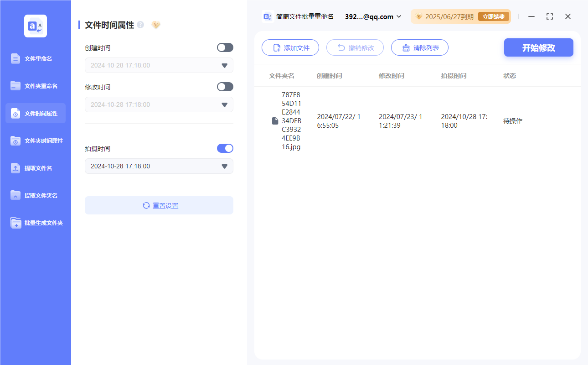Click 重置设置 to reset settings
This screenshot has width=588, height=365.
[159, 205]
